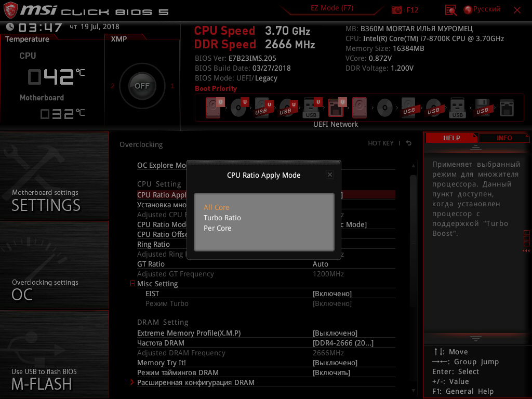532x399 pixels.
Task: Select the highlighted UEFI Network boot icon
Action: click(x=337, y=108)
